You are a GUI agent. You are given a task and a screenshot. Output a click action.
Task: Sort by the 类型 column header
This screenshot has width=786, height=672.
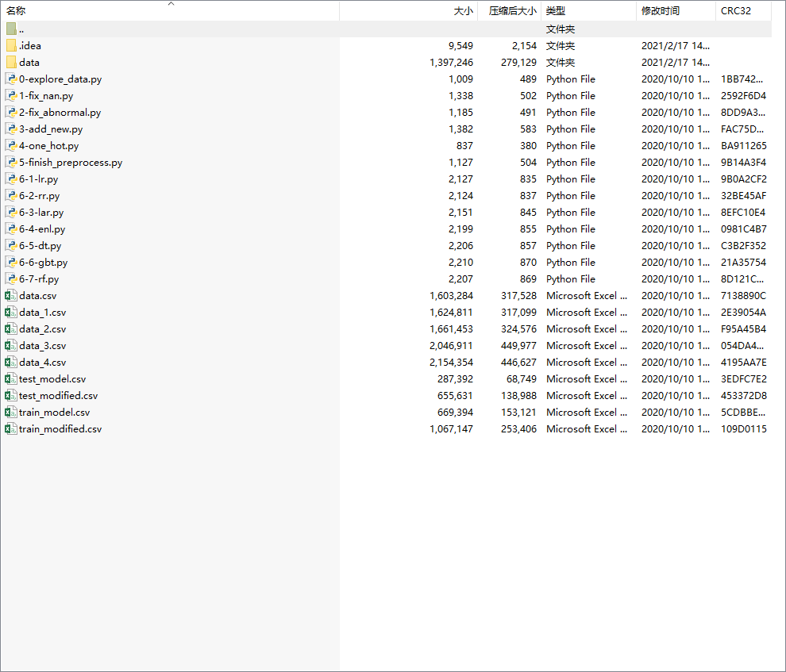coord(588,11)
